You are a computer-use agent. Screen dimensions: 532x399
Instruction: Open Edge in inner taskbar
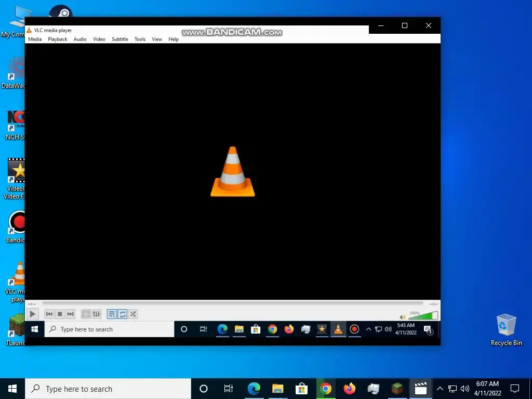[x=222, y=329]
